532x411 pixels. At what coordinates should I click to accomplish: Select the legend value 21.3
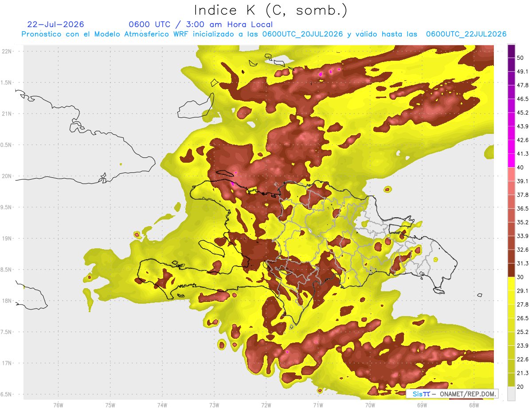tap(522, 373)
